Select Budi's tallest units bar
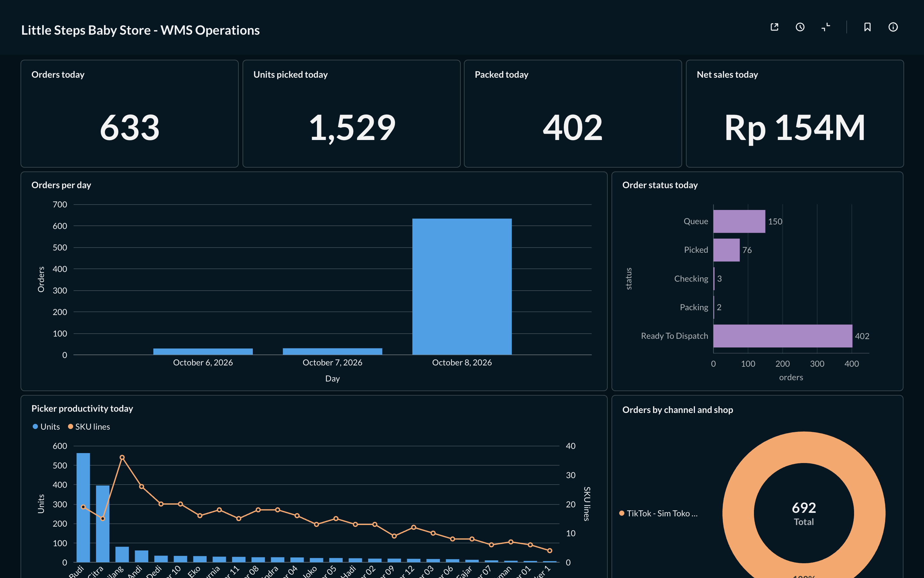 coord(83,508)
